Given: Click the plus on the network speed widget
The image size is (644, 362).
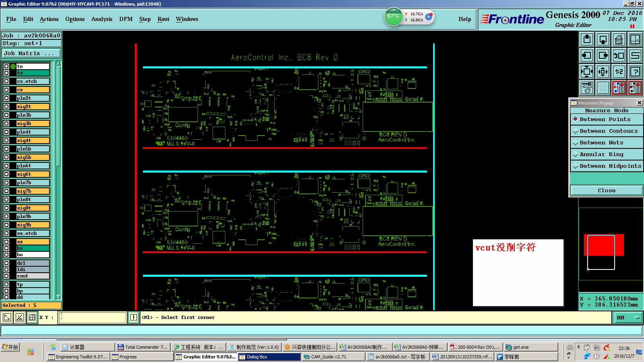Looking at the screenshot, I should coord(429,16).
